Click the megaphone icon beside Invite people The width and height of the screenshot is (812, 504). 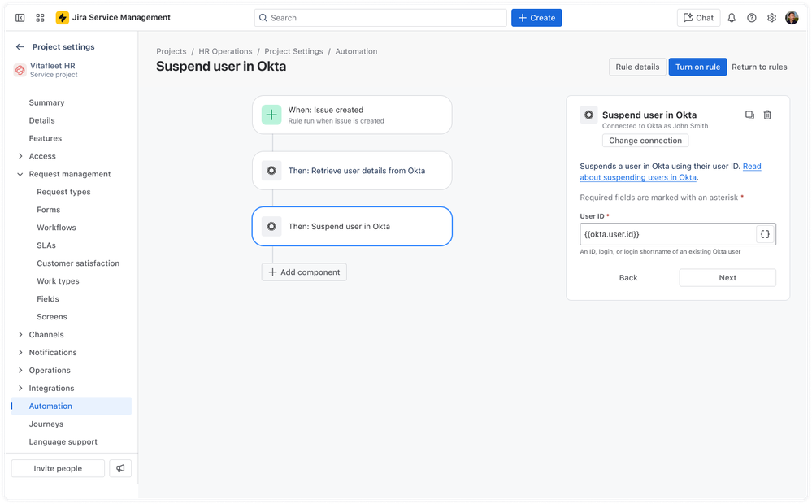120,468
